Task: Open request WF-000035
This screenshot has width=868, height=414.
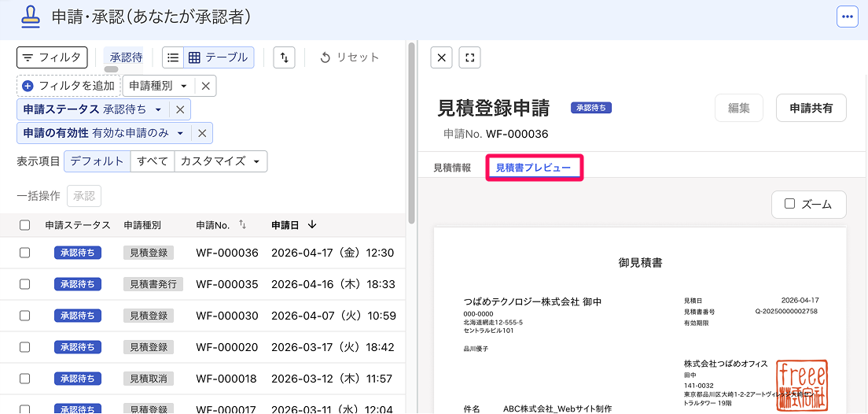Action: (227, 284)
